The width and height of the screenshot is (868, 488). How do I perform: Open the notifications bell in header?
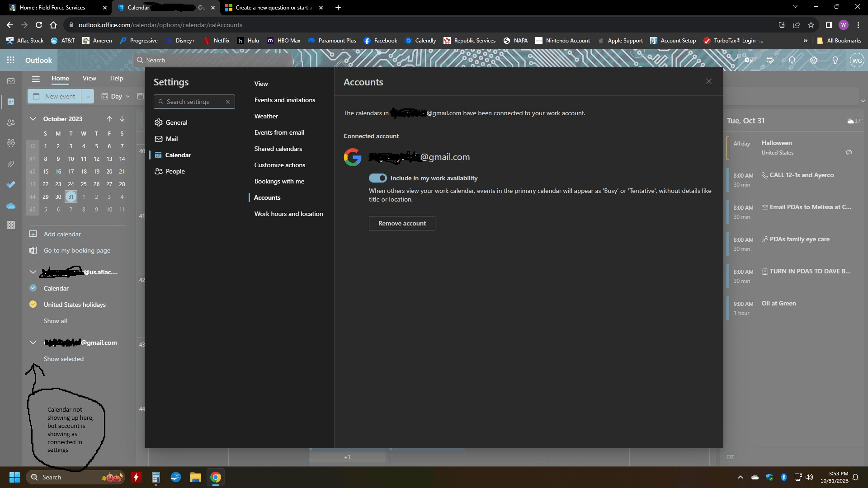pyautogui.click(x=792, y=60)
